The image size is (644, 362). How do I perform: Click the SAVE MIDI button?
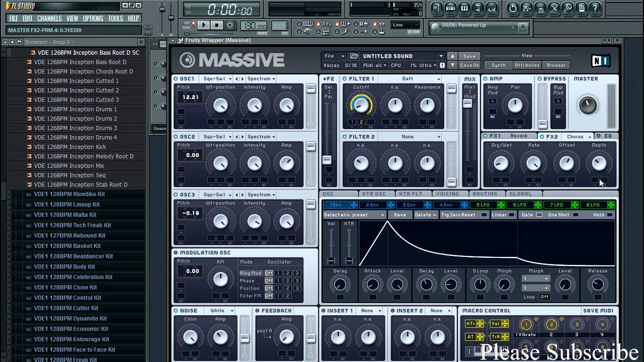[x=598, y=311]
